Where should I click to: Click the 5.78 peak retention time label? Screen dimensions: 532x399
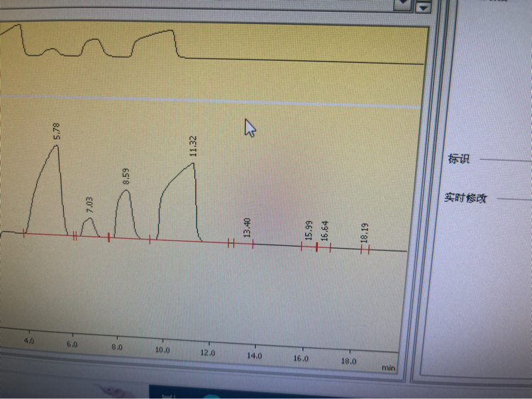(57, 132)
